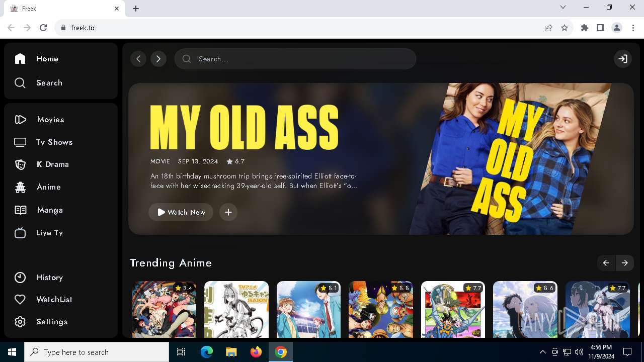Open the Settings link

52,322
